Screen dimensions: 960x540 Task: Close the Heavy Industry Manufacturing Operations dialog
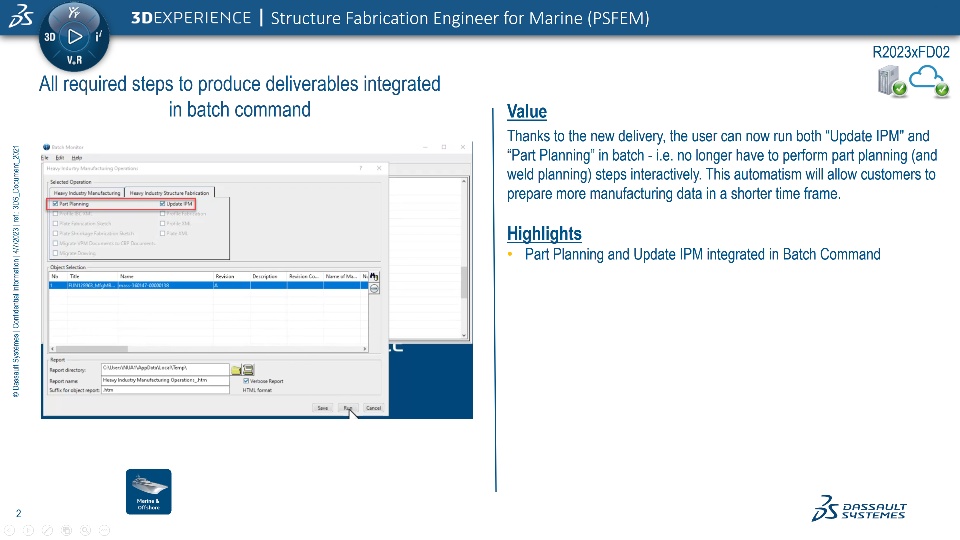tap(379, 168)
